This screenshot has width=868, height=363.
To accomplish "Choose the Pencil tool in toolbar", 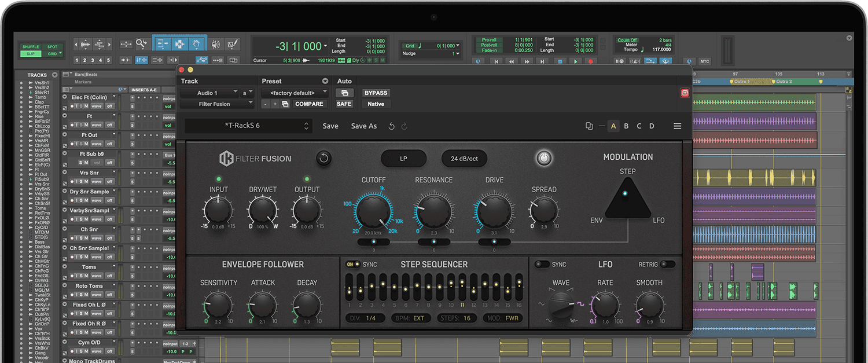I will click(233, 44).
